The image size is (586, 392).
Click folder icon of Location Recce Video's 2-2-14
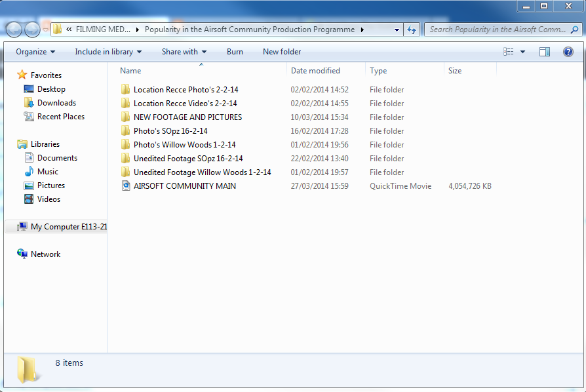[x=126, y=103]
